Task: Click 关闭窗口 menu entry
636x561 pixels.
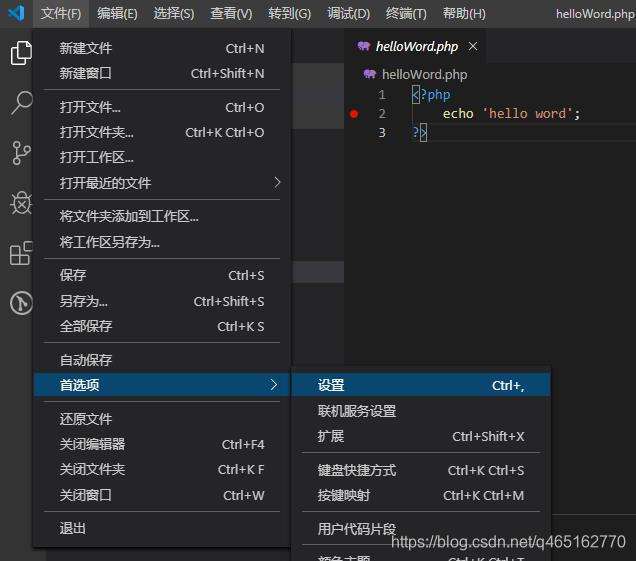Action: (x=162, y=495)
